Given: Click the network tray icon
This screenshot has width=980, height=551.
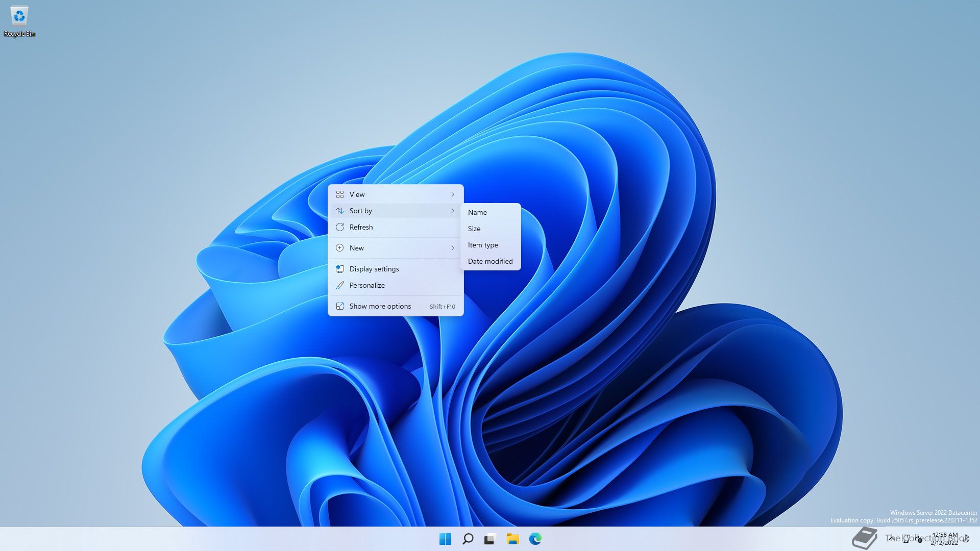Looking at the screenshot, I should (x=906, y=539).
